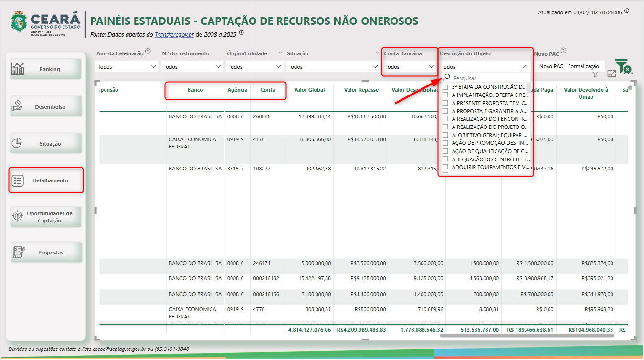This screenshot has width=644, height=360.
Task: Open the Conta Bancária dropdown
Action: (x=409, y=67)
